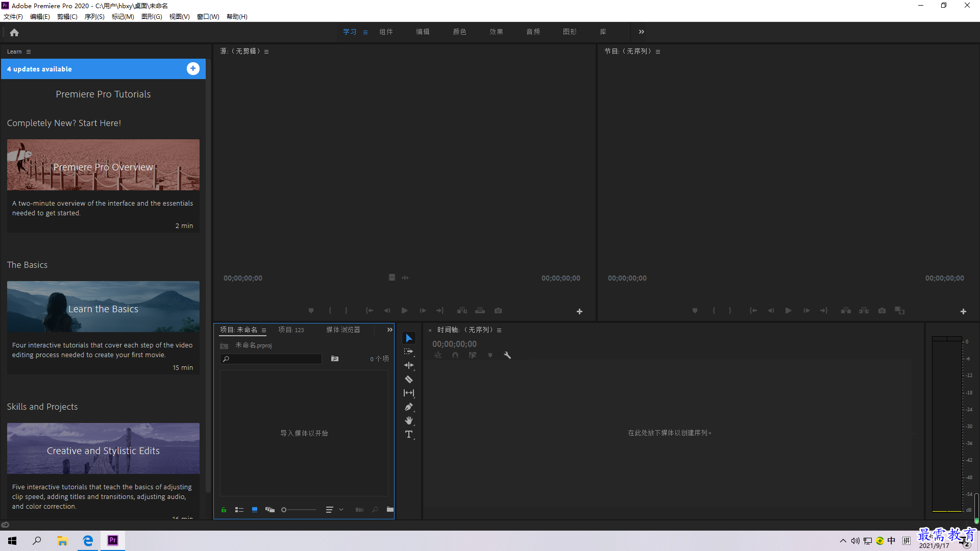Image resolution: width=980 pixels, height=551 pixels.
Task: Switch Project panel to Freeform View
Action: pos(270,510)
